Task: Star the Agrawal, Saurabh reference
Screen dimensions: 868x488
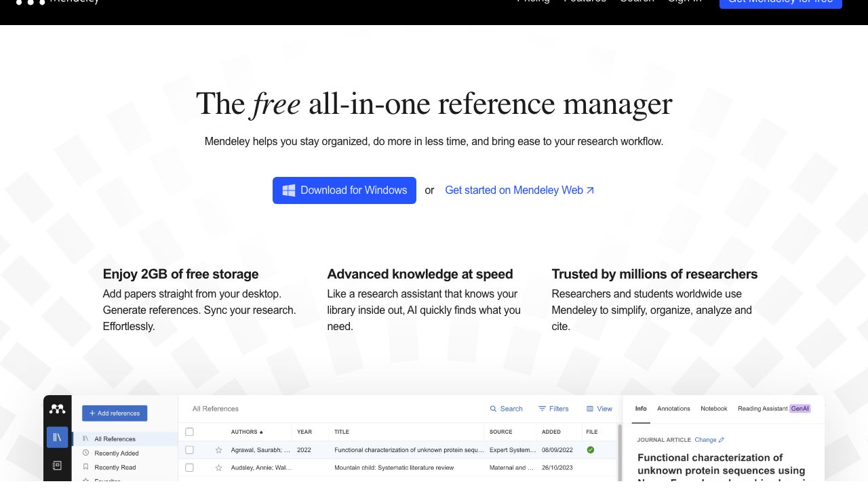Action: pos(218,449)
